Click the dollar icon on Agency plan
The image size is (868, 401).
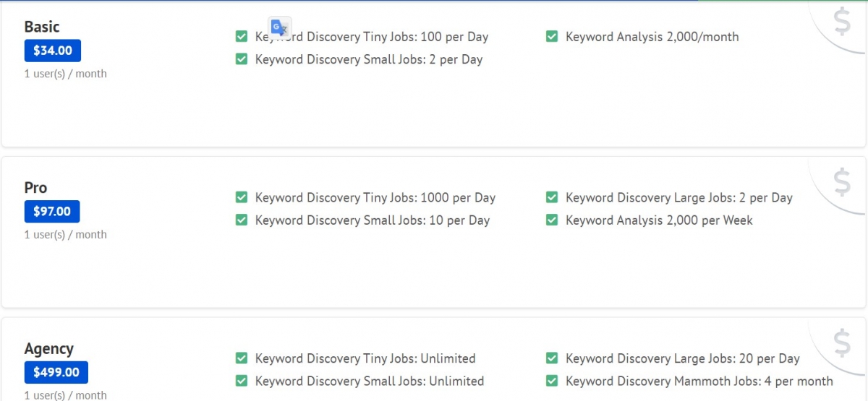click(842, 343)
